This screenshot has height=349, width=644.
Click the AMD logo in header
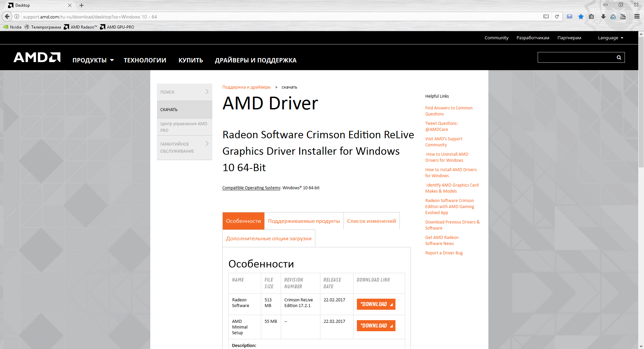coord(37,57)
